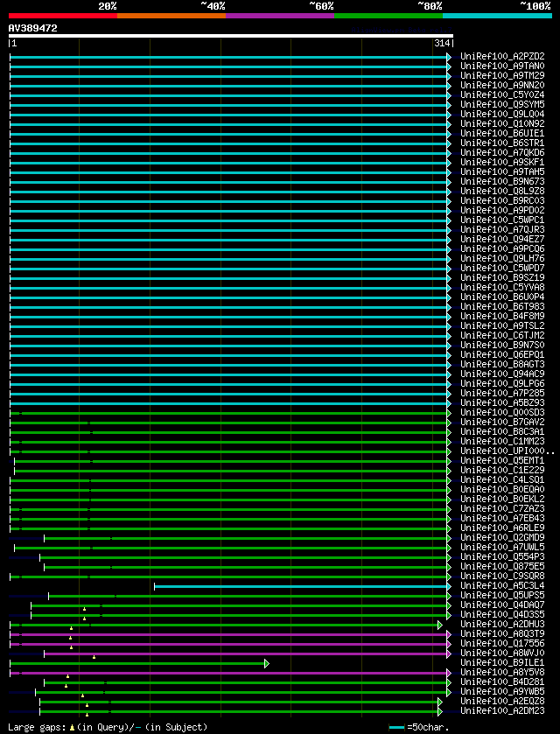The width and height of the screenshot is (560, 734).
Task: Click the UniRef100_C6TJM2 label
Action: (502, 336)
